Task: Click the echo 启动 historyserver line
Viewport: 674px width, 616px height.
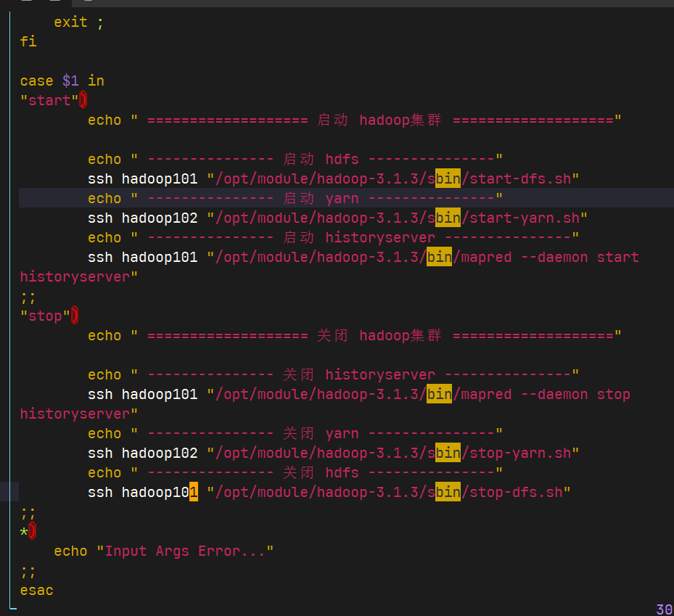Action: 334,237
